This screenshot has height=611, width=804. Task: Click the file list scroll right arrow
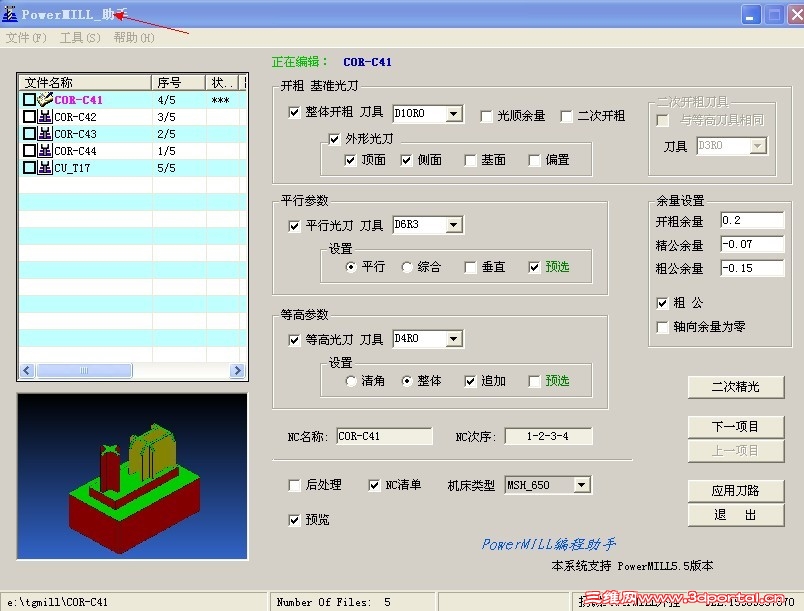coord(237,370)
